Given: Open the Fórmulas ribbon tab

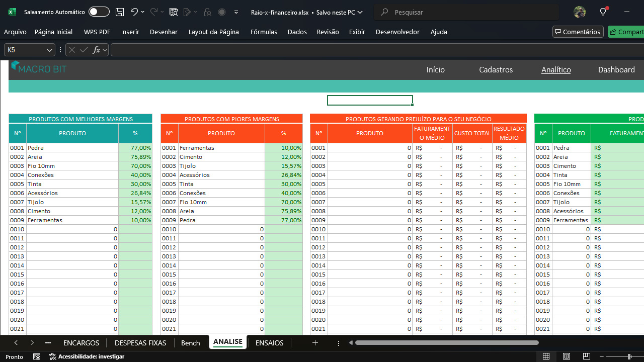Looking at the screenshot, I should pyautogui.click(x=264, y=32).
